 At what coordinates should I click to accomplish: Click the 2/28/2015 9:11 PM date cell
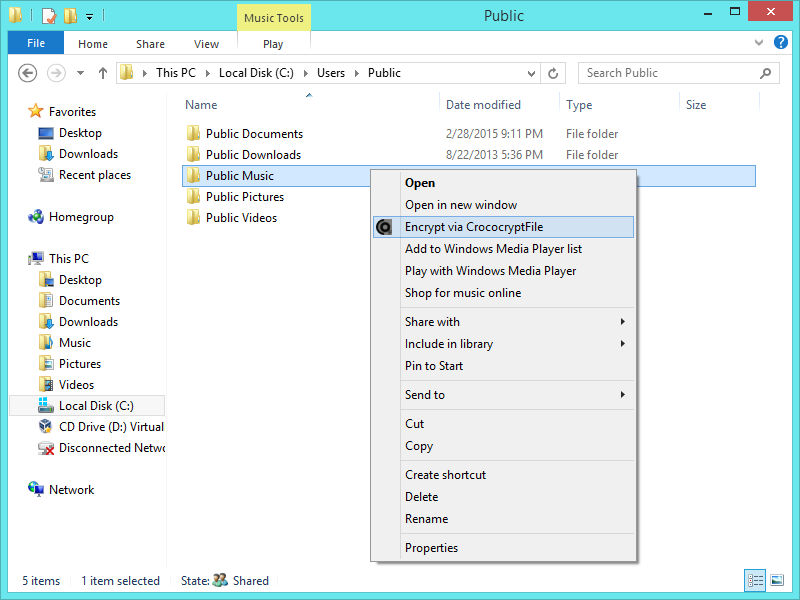[x=494, y=134]
